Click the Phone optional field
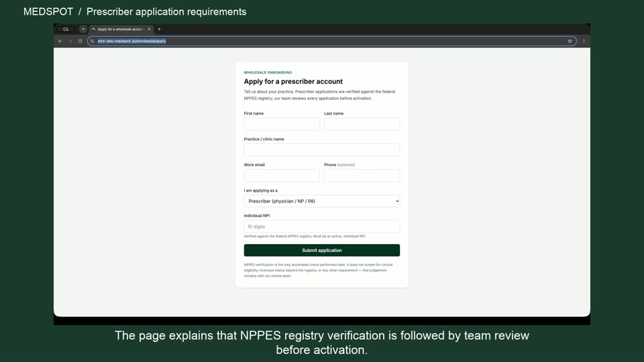Image resolution: width=644 pixels, height=362 pixels. [362, 176]
